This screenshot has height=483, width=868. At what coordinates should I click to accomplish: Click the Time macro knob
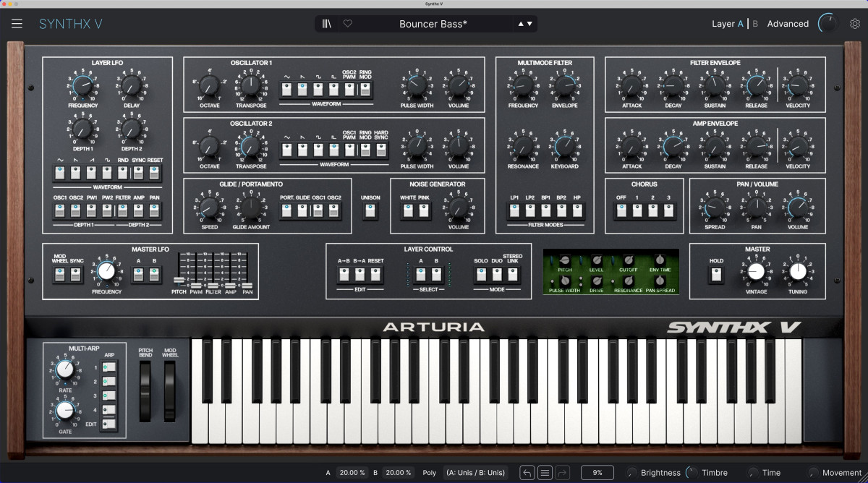pos(753,473)
